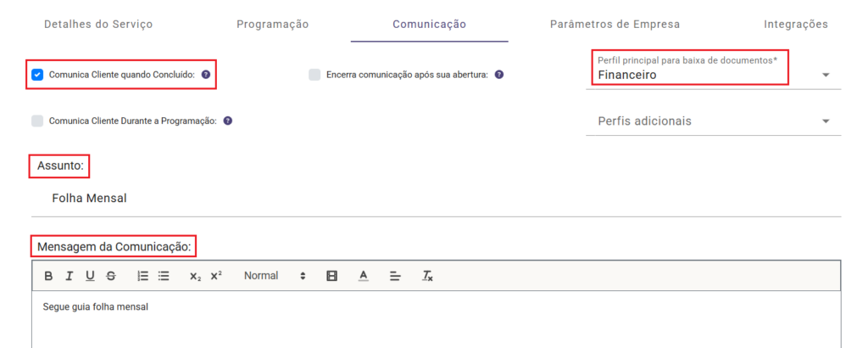This screenshot has height=348, width=868.
Task: Expand the Perfis adicionais dropdown
Action: click(713, 121)
